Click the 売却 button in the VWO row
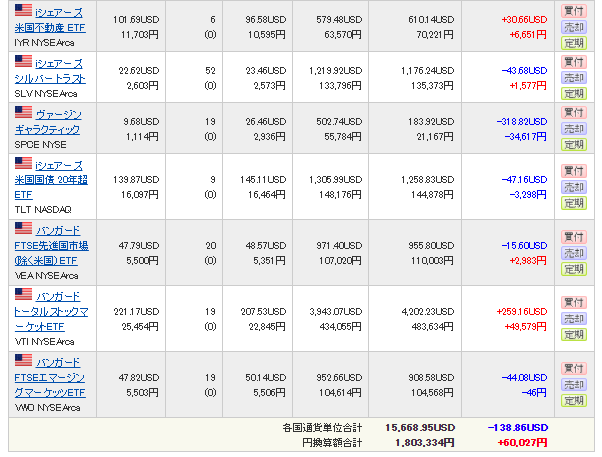602x457 pixels. coord(574,384)
